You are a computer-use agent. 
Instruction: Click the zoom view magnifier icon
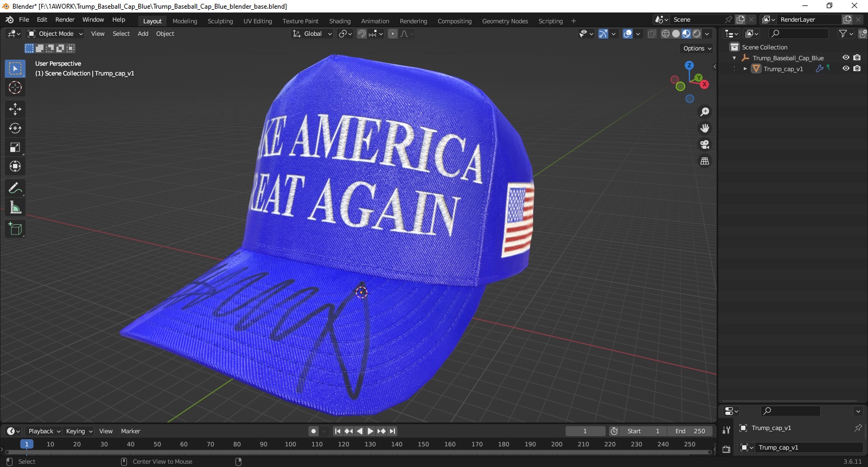(x=705, y=112)
